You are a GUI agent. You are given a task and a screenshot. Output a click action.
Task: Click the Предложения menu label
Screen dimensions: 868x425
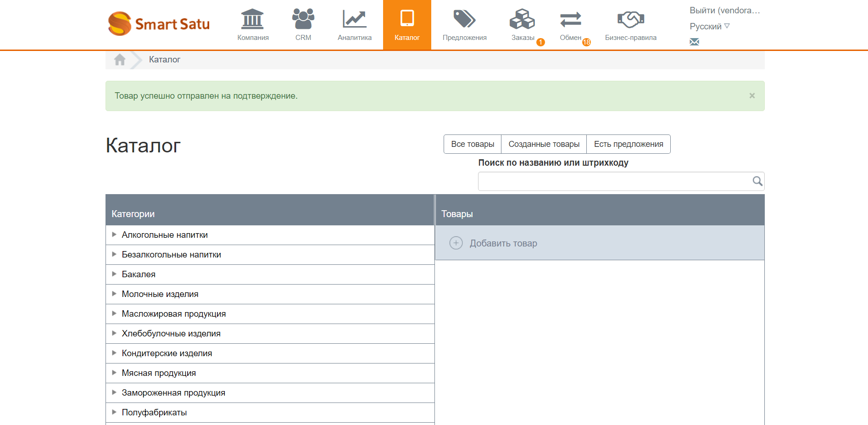[x=465, y=38]
